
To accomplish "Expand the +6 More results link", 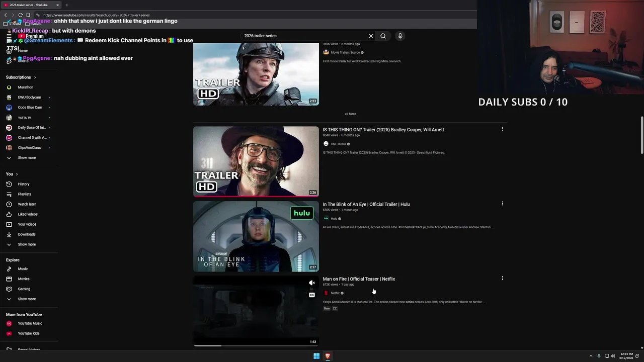I will (350, 114).
